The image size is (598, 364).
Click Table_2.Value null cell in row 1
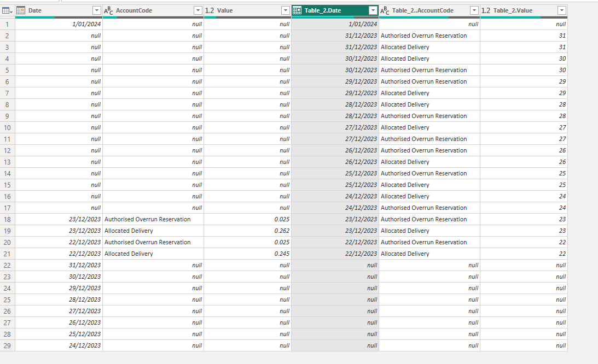pos(524,24)
